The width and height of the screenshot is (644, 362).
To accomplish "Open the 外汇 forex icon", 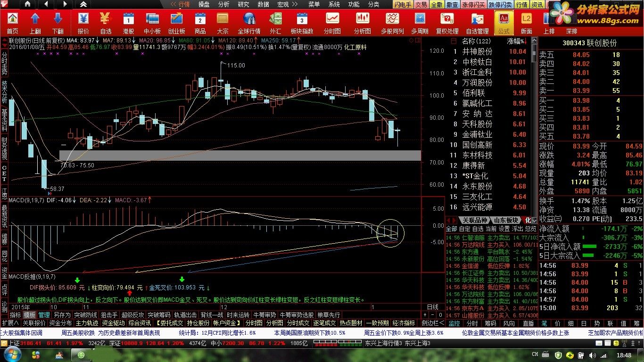I will click(x=275, y=23).
